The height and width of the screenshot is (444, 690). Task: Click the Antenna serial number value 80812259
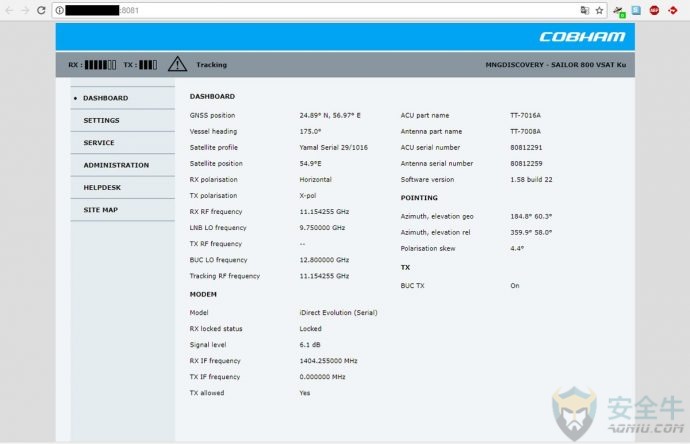[526, 163]
